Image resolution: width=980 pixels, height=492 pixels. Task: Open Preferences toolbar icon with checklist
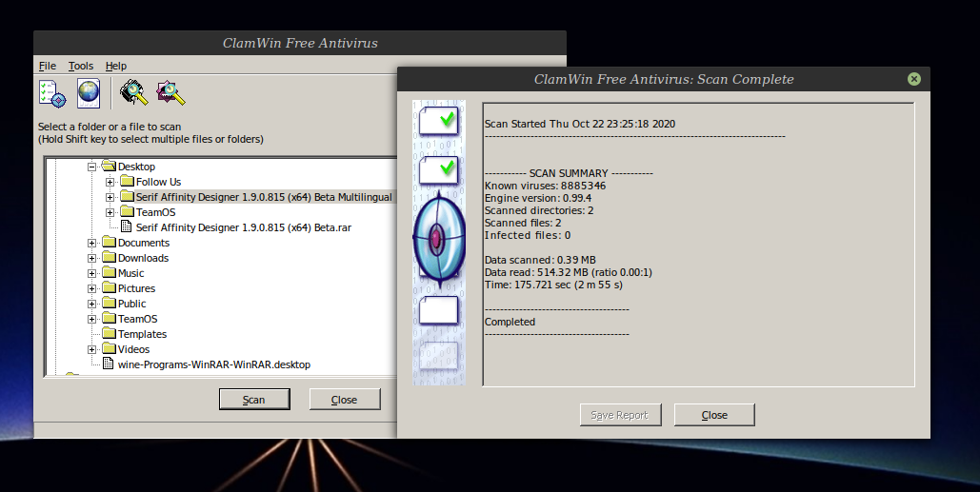click(x=52, y=93)
